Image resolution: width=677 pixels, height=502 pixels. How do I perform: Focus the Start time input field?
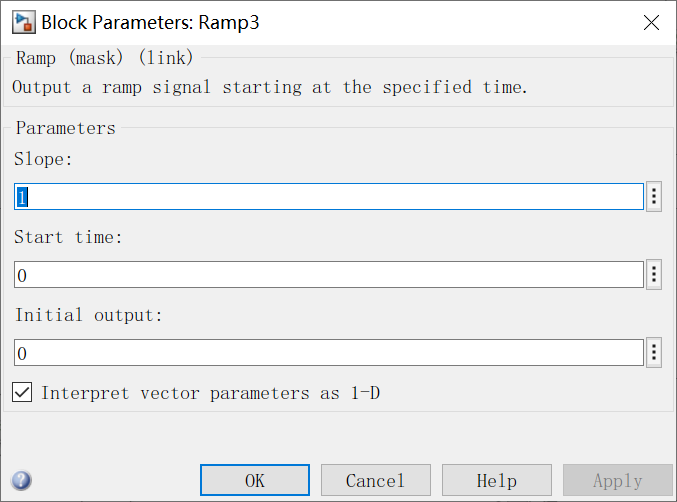click(328, 275)
